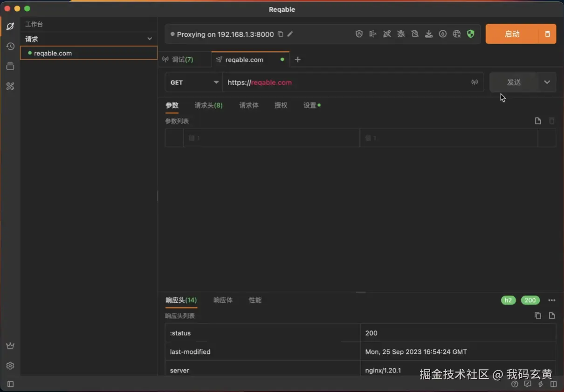
Task: Click the download-to-disk toolbar icon
Action: (429, 34)
